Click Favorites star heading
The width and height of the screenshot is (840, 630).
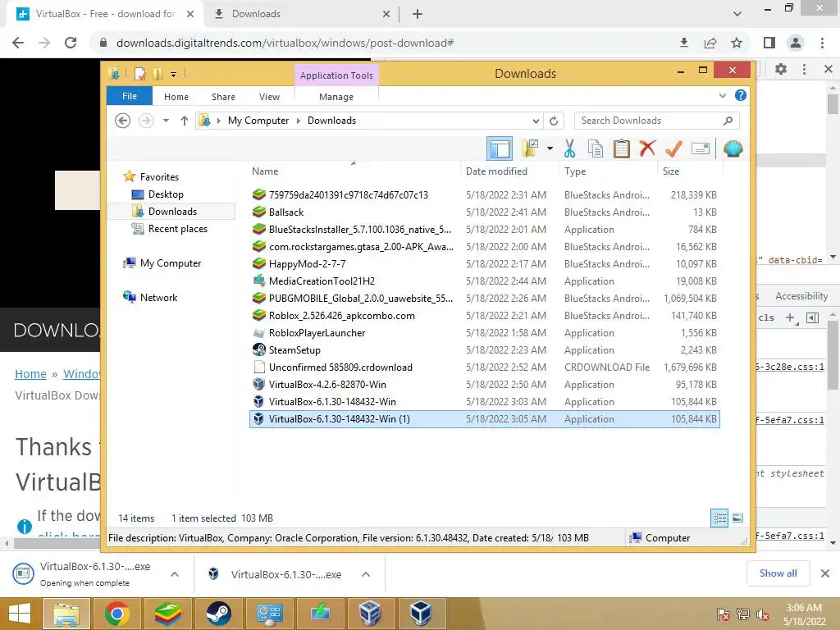[x=159, y=177]
